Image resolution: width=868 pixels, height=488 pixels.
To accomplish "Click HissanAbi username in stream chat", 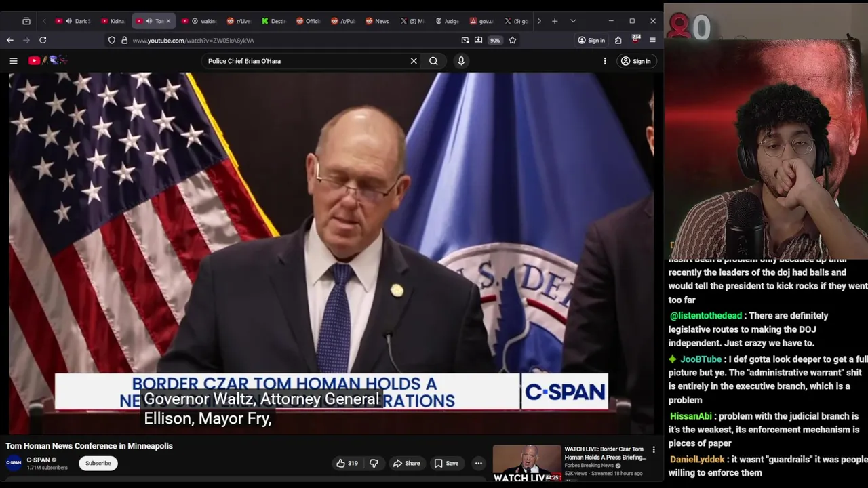I will [691, 416].
